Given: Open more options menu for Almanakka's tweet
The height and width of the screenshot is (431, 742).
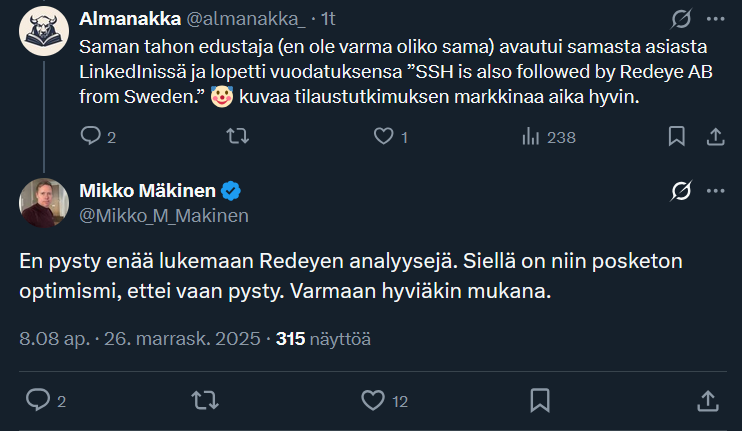Looking at the screenshot, I should pyautogui.click(x=716, y=19).
